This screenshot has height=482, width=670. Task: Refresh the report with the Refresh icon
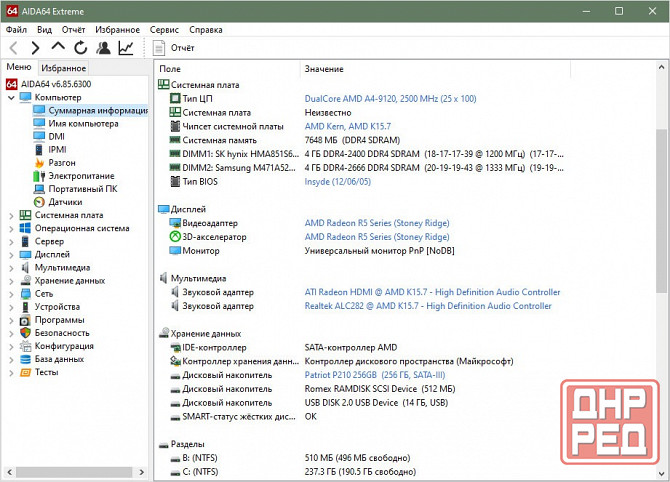click(80, 48)
